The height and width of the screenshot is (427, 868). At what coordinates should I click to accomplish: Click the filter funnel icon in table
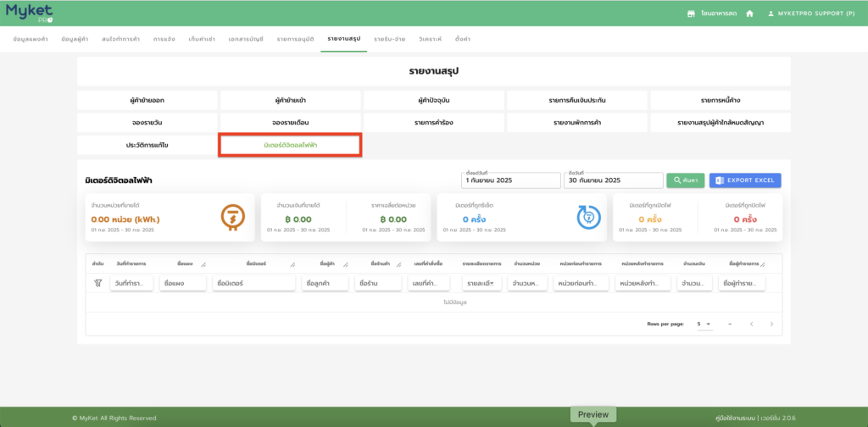[x=98, y=283]
